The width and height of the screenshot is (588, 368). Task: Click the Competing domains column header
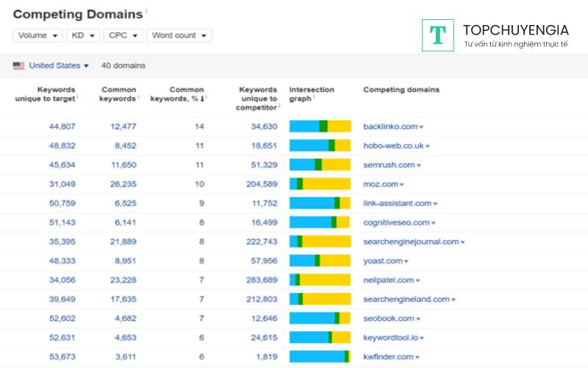401,90
